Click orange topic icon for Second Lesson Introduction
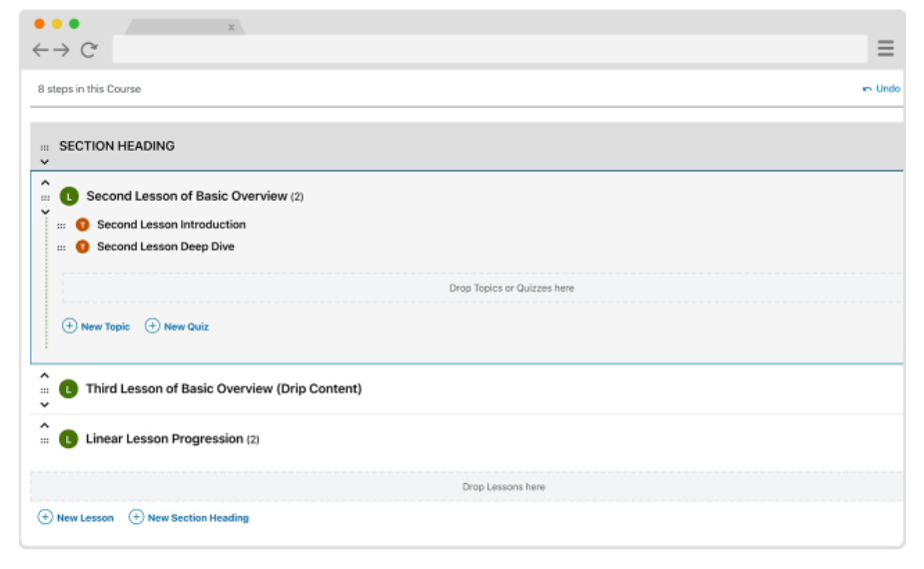 [82, 225]
